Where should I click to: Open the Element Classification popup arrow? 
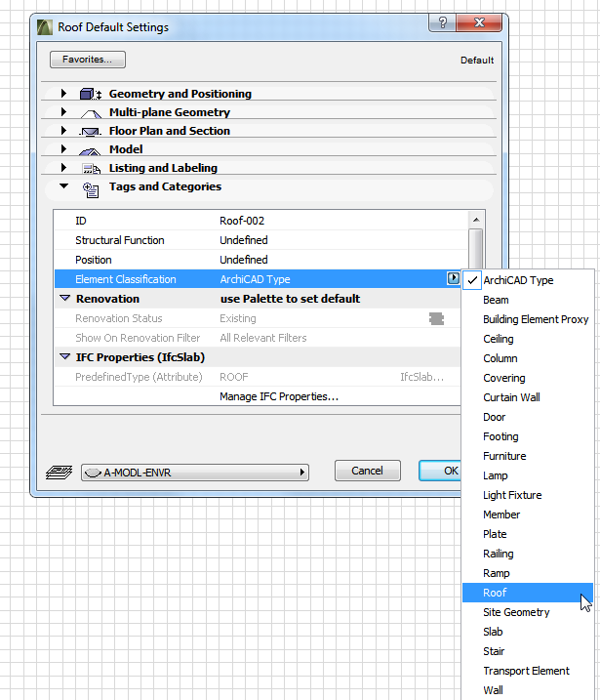pos(454,278)
